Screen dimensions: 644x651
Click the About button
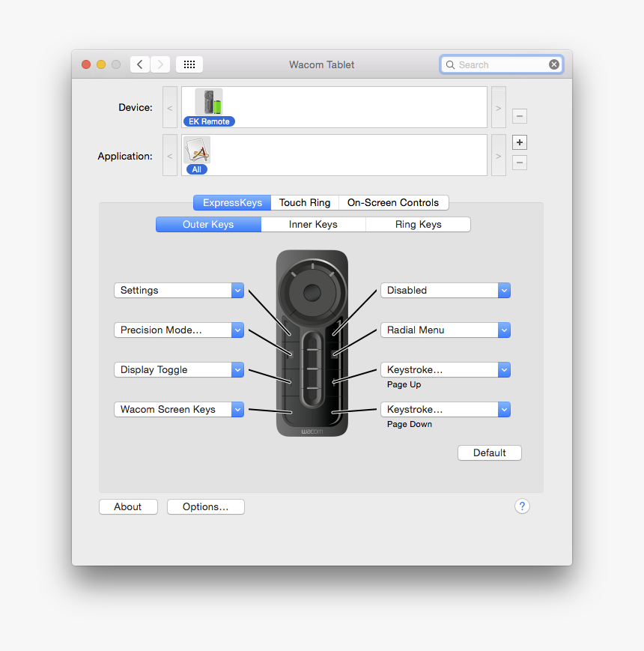point(128,506)
